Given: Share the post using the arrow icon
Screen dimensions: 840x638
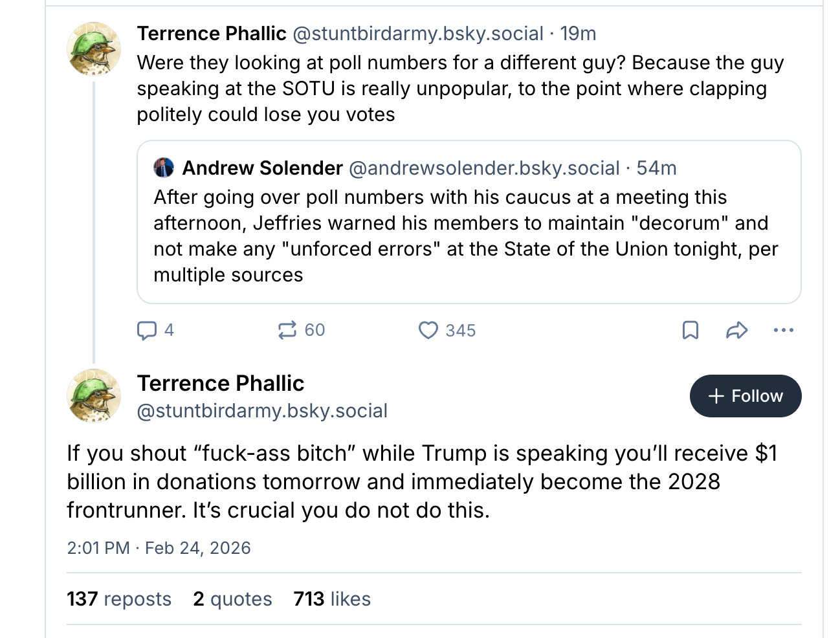Looking at the screenshot, I should [736, 330].
